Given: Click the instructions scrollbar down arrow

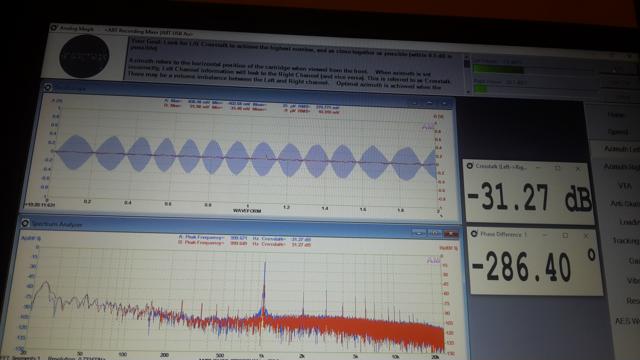Looking at the screenshot, I should 467,92.
